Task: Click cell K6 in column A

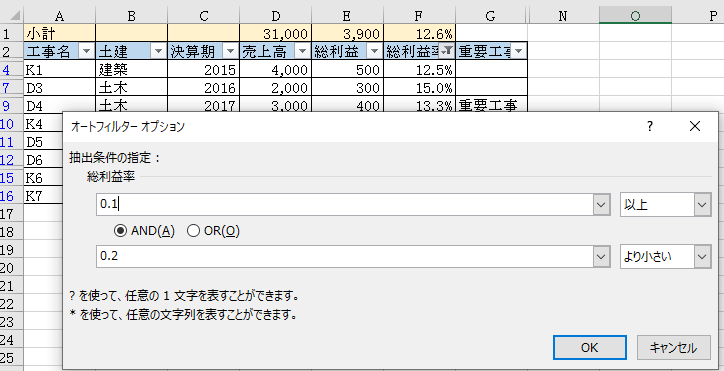Action: coord(43,178)
